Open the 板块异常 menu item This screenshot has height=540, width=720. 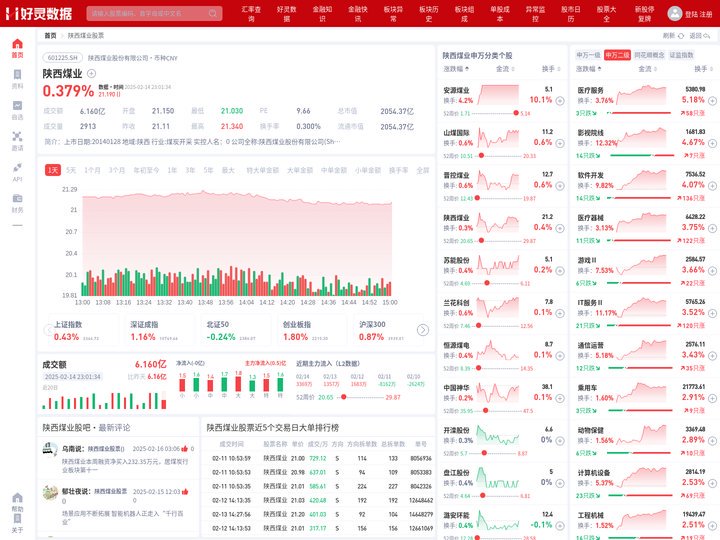click(393, 13)
